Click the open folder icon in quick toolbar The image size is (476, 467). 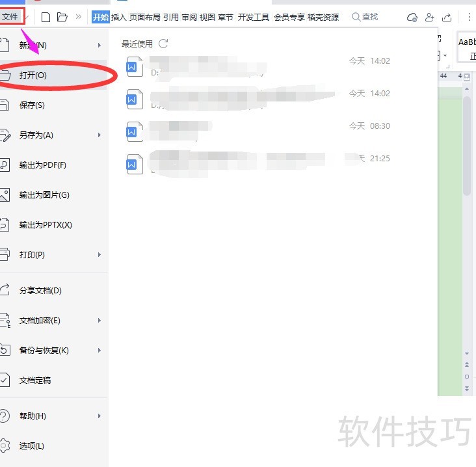(62, 17)
